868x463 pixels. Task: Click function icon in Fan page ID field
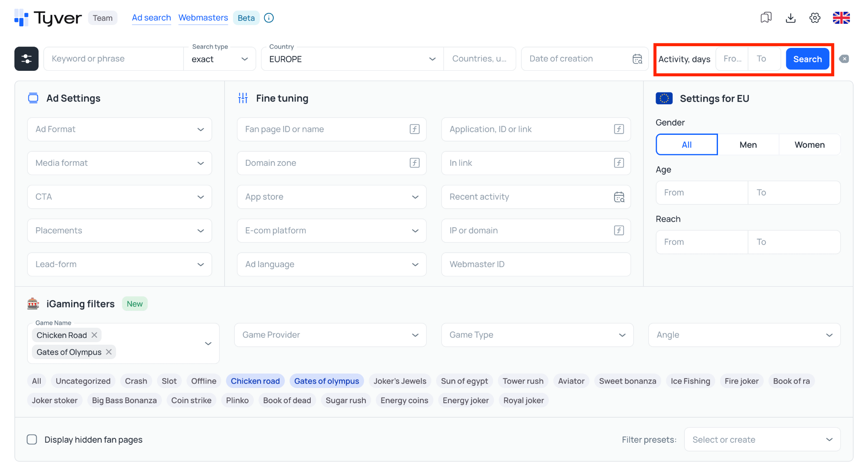415,129
